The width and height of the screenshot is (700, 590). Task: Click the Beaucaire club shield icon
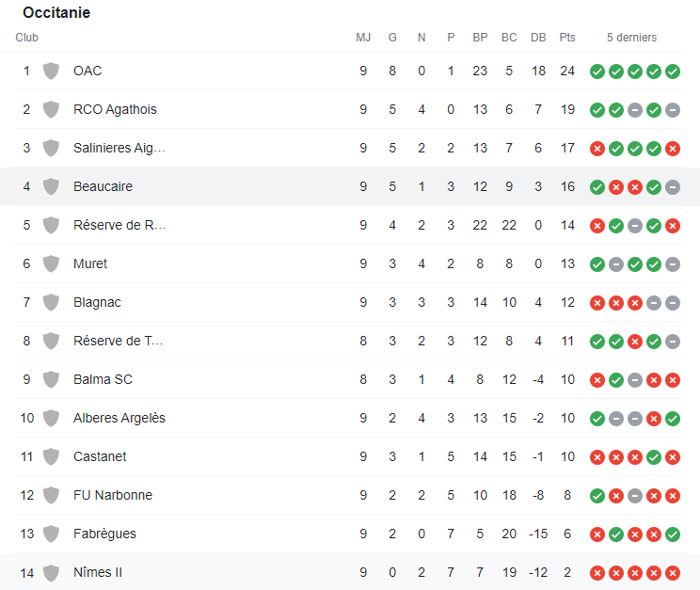pyautogui.click(x=51, y=186)
